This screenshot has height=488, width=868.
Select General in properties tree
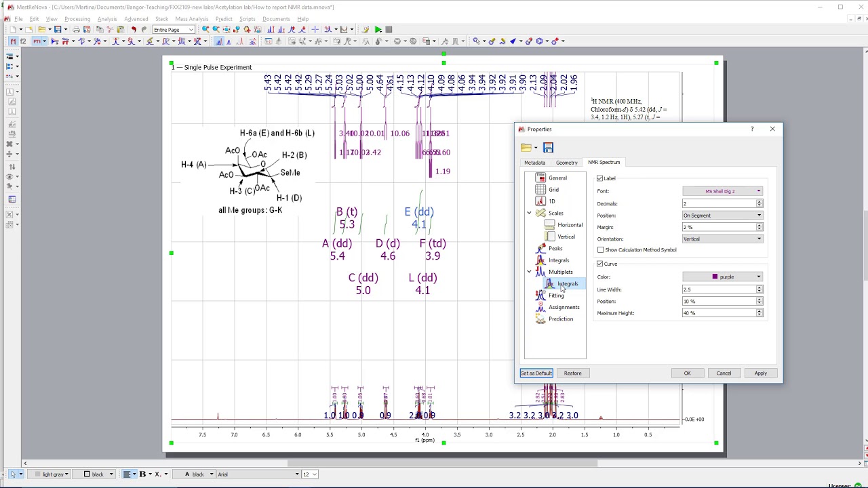[557, 178]
